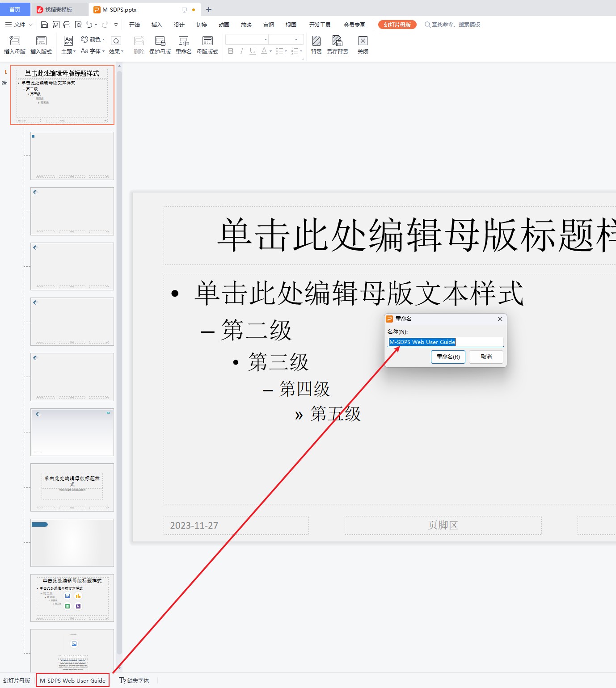
Task: Open the Colors (颜色) dropdown
Action: coord(93,39)
